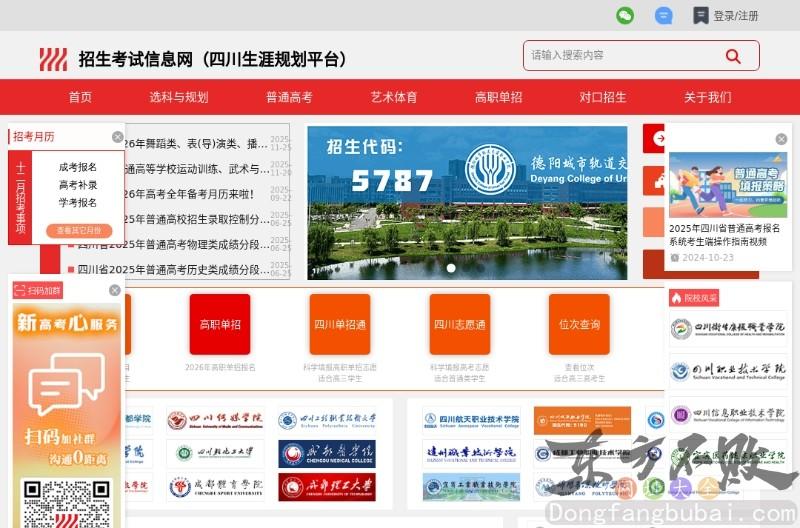
Task: Open news 高考全年备考月历来啦
Action: click(190, 194)
